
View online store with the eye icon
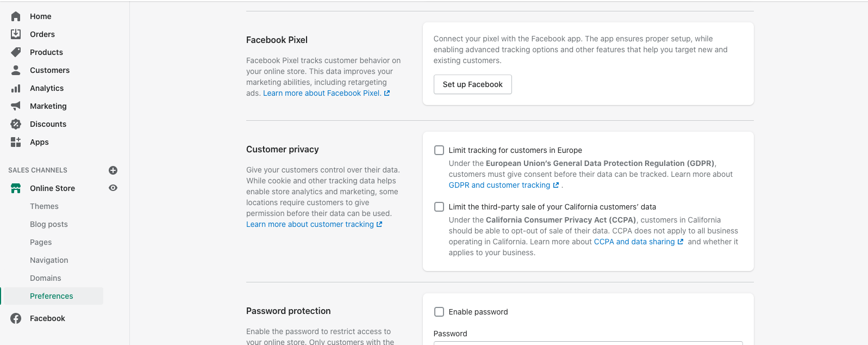(x=113, y=188)
